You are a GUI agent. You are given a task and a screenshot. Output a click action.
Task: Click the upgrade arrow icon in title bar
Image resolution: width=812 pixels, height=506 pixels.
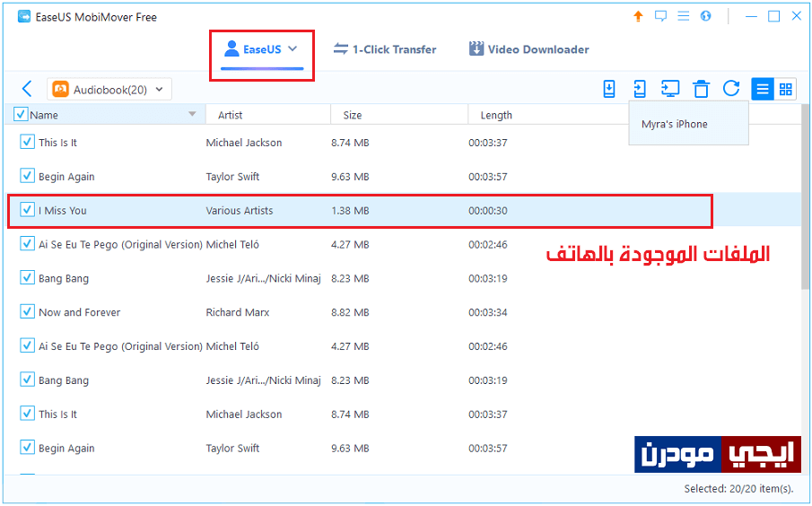click(x=638, y=16)
